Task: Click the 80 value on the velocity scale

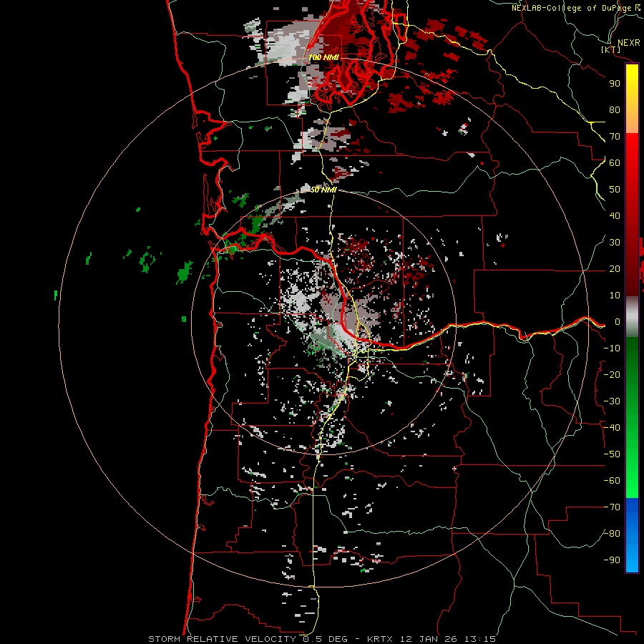Action: (615, 110)
